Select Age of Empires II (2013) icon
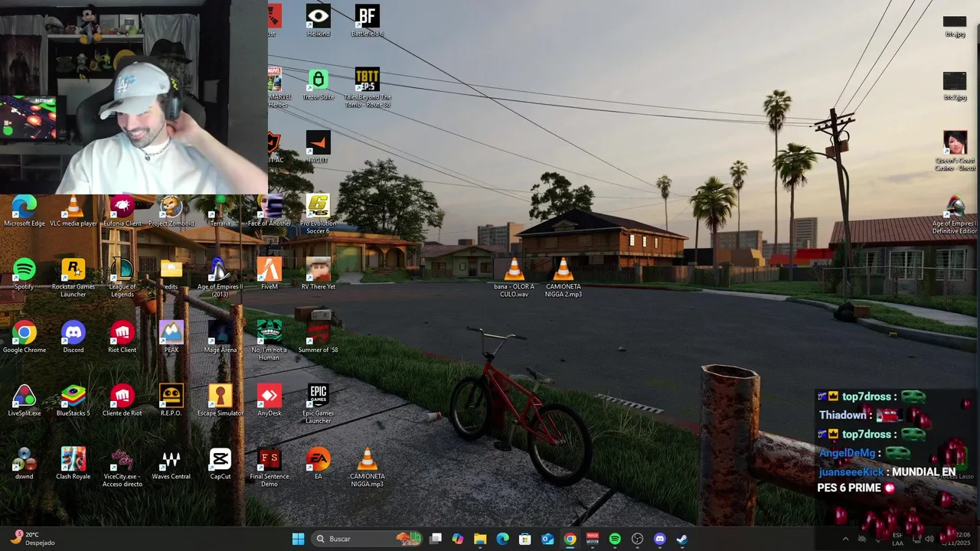This screenshot has height=551, width=980. coord(220,278)
